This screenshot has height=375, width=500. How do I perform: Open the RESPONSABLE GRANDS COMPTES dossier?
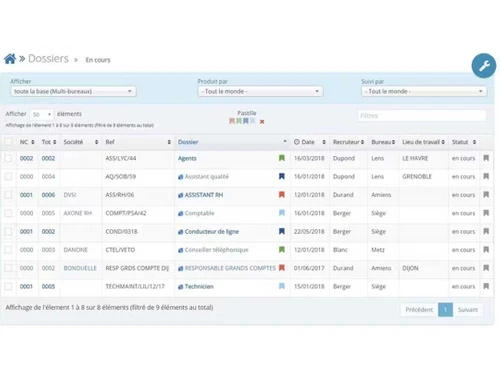click(230, 268)
